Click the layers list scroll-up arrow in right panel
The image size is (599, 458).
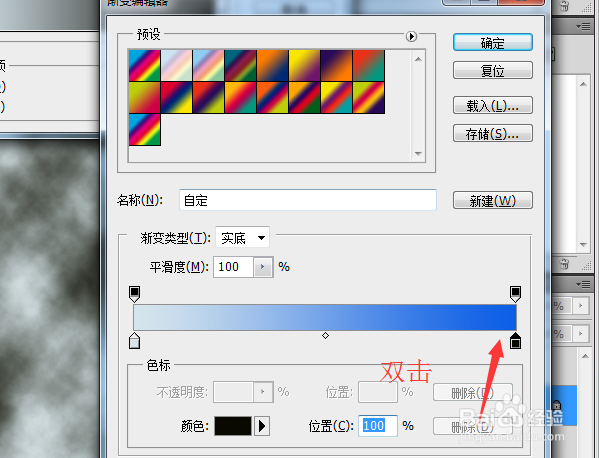coord(585,356)
